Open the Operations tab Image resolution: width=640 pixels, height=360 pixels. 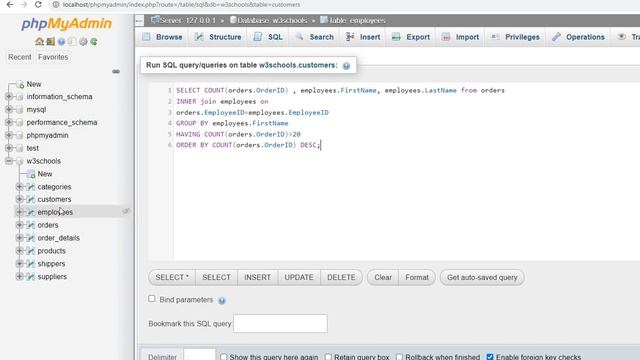click(x=578, y=37)
